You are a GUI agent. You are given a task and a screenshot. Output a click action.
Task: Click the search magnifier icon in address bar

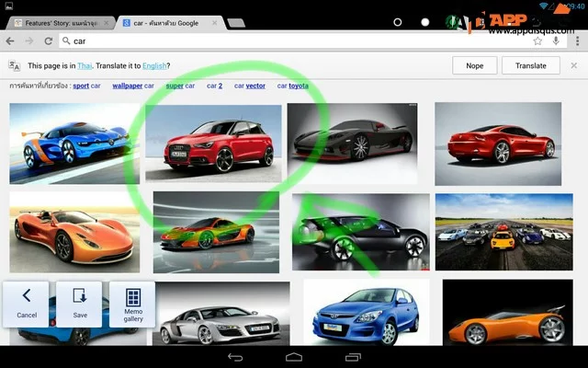[x=66, y=40]
